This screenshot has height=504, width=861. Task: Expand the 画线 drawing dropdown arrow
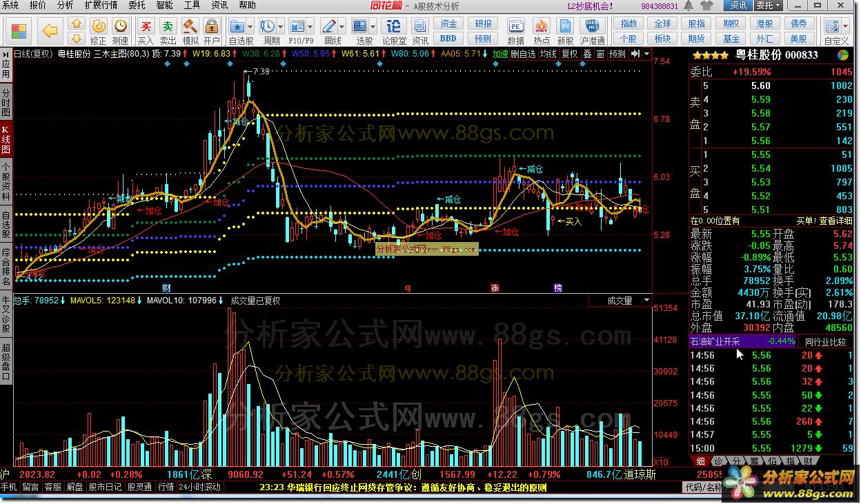point(343,27)
